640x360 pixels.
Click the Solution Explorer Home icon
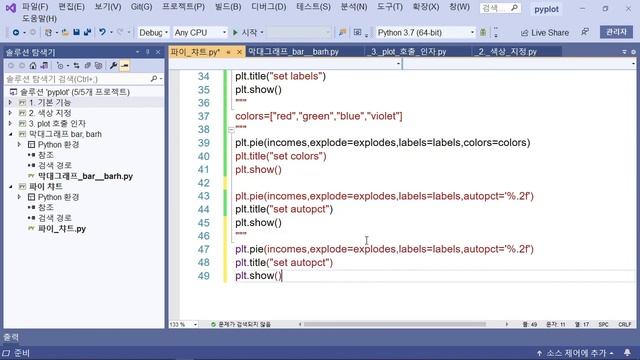33,66
